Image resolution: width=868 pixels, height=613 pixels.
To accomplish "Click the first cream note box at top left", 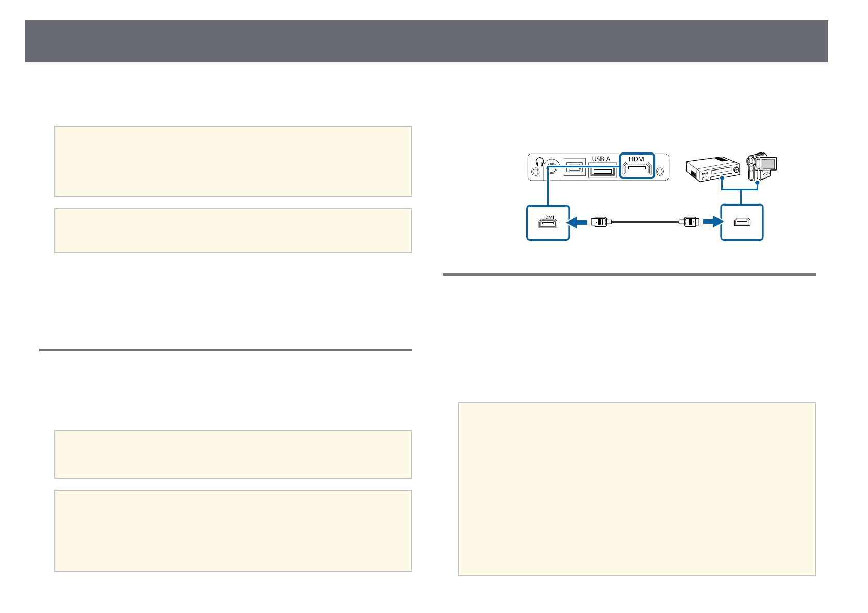I will coord(233,161).
